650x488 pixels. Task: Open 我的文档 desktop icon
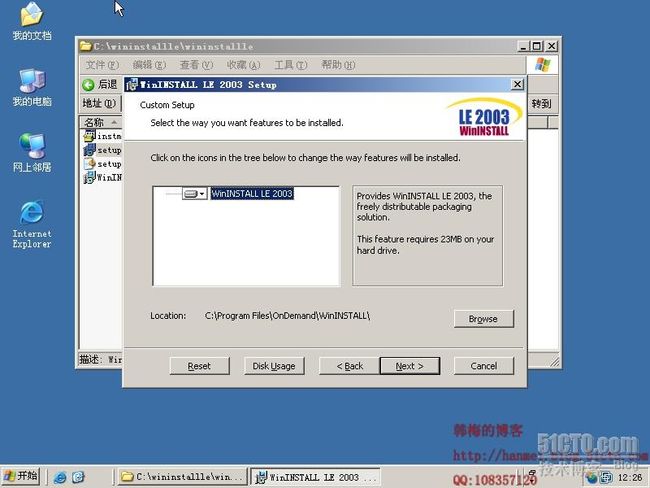click(x=32, y=21)
